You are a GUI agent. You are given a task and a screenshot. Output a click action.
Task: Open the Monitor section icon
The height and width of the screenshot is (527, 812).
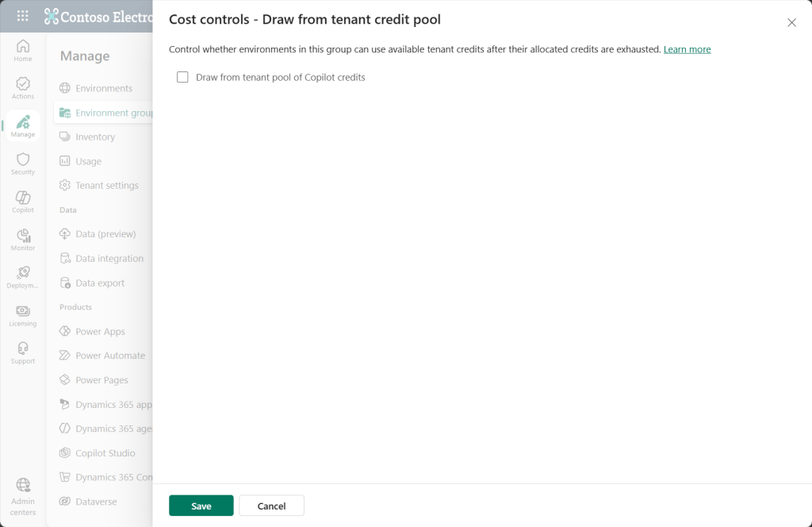23,240
